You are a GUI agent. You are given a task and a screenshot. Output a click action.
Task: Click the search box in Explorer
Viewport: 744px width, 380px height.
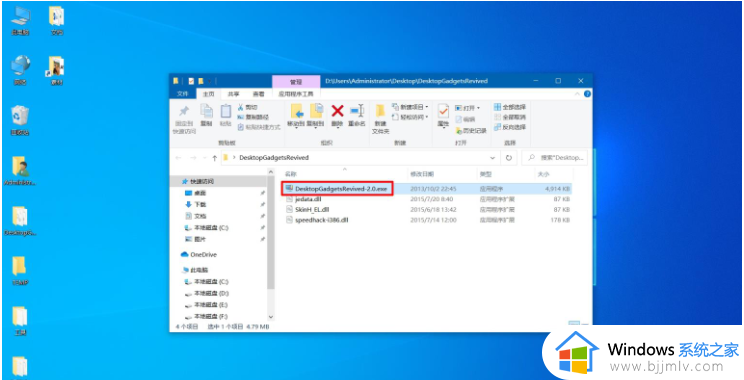click(555, 158)
